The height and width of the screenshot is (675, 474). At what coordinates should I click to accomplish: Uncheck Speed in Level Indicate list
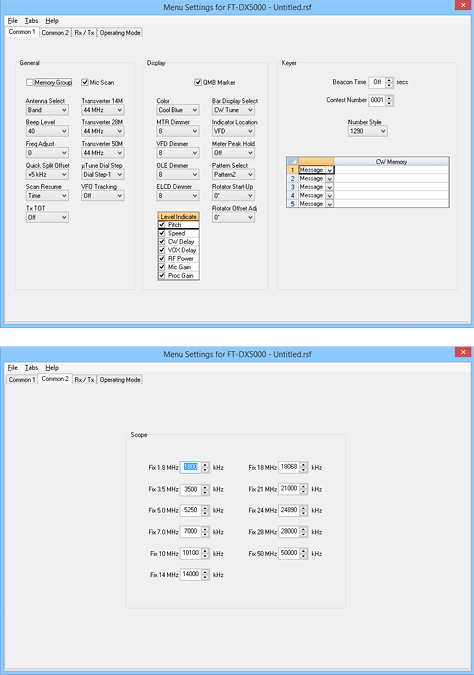point(162,233)
